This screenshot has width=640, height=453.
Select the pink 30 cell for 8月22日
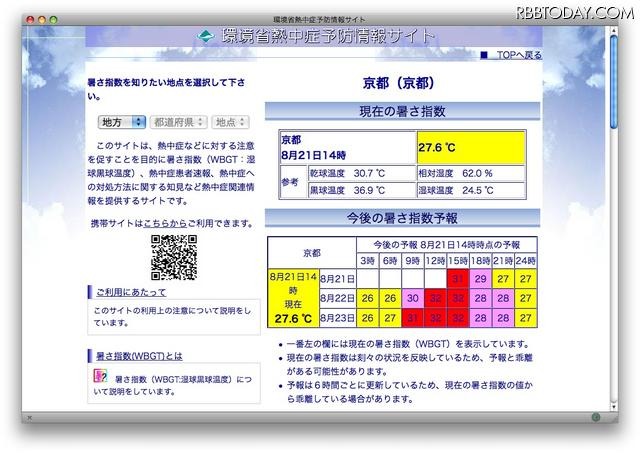(x=411, y=298)
